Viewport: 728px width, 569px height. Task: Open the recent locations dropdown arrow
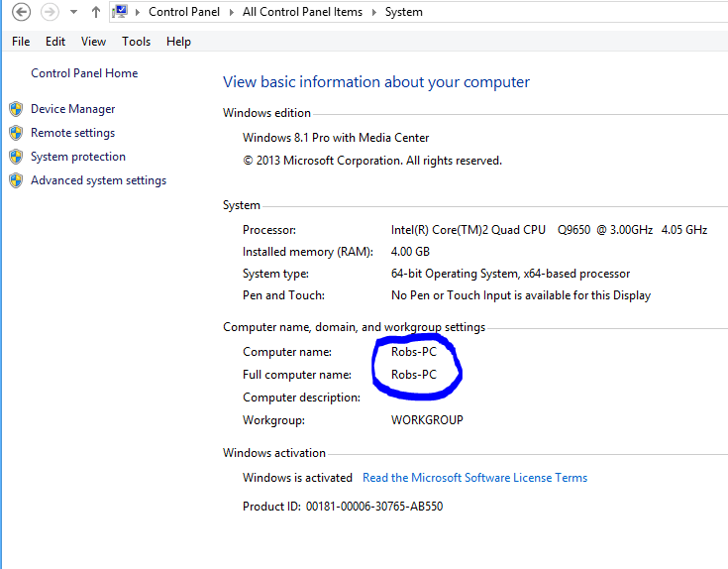pyautogui.click(x=73, y=13)
